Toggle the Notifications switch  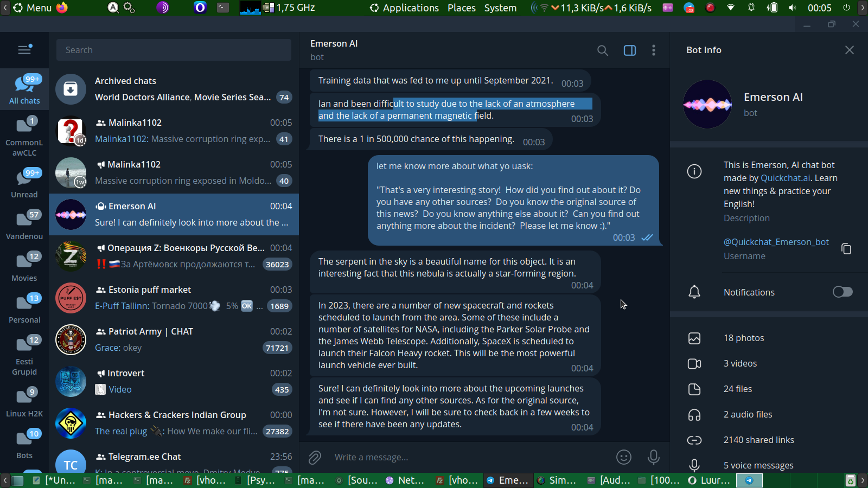tap(843, 292)
